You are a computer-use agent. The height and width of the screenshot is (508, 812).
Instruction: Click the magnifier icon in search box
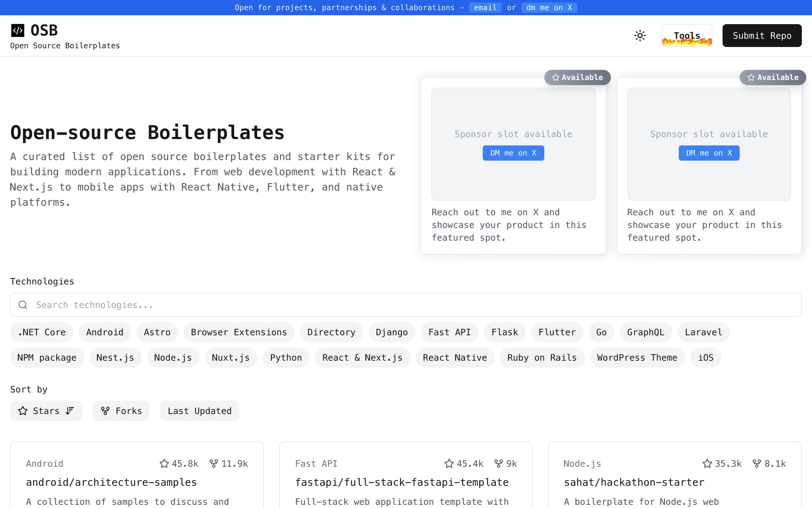[x=23, y=305]
